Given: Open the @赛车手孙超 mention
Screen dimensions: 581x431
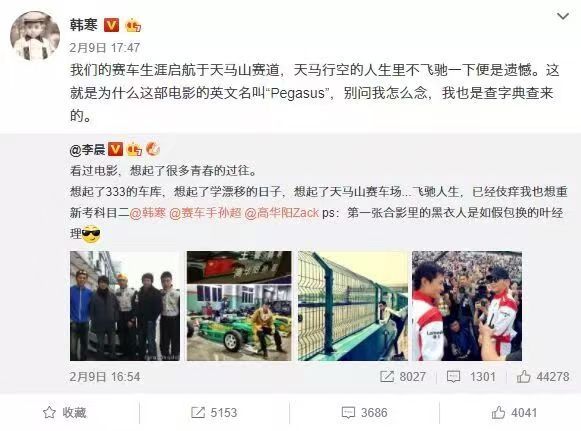Looking at the screenshot, I should (205, 213).
